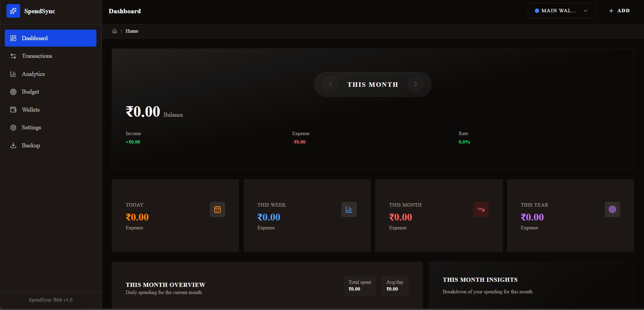644x310 pixels.
Task: Click the Dashboard page title
Action: click(125, 11)
